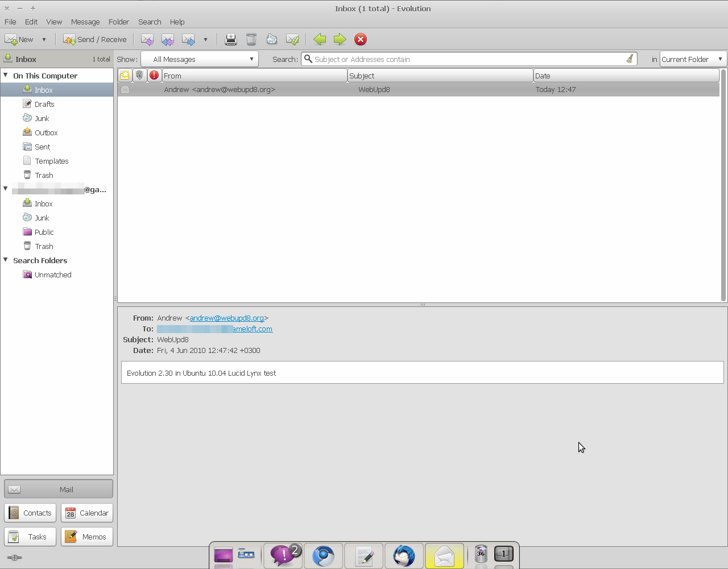The width and height of the screenshot is (728, 569).
Task: Go to previous message green arrow
Action: 320,39
